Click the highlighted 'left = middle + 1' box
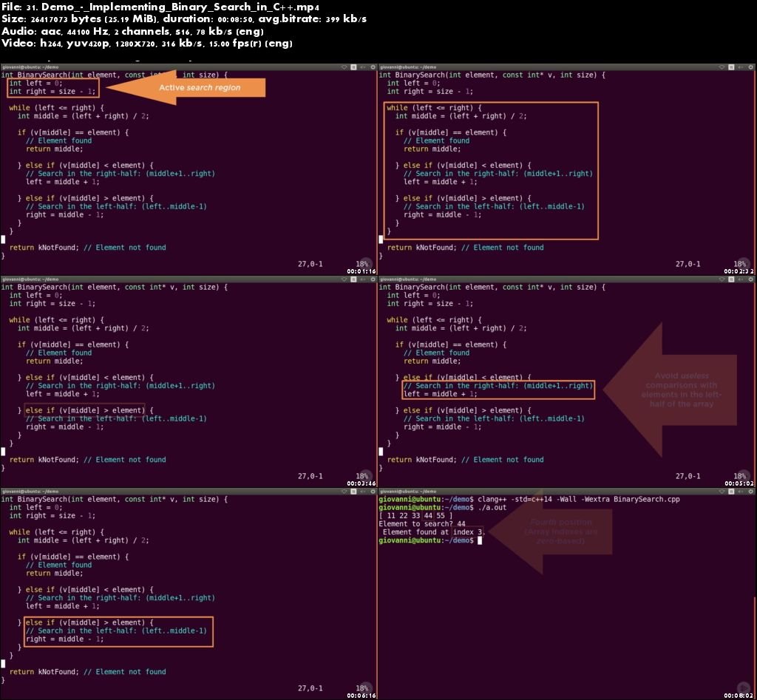The height and width of the screenshot is (700, 757). [498, 390]
